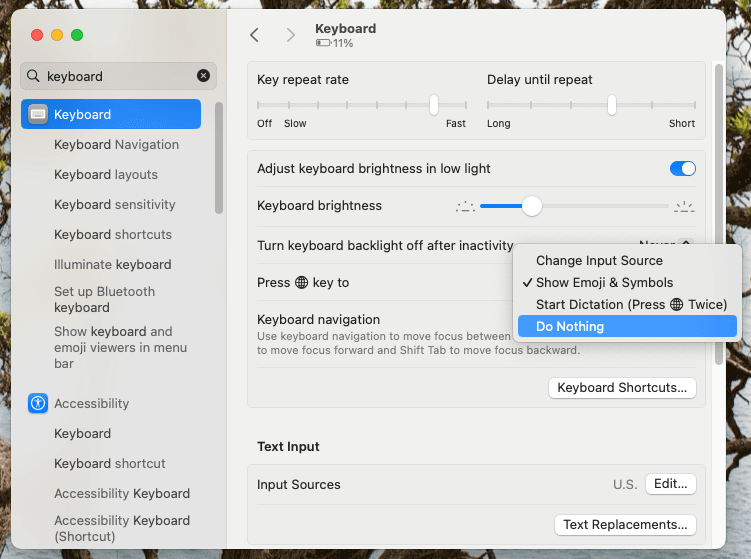The image size is (751, 559).
Task: Open the backlight inactivity Never dropdown
Action: point(666,243)
